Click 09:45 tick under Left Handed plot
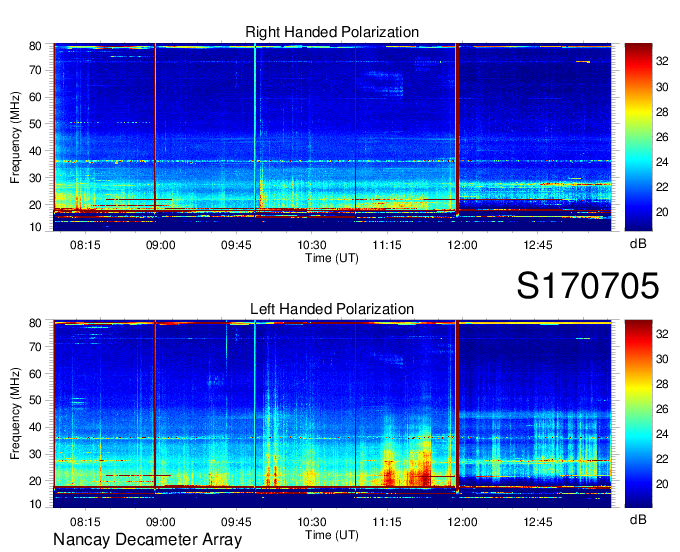Viewport: 680px width, 552px height. coord(236,522)
